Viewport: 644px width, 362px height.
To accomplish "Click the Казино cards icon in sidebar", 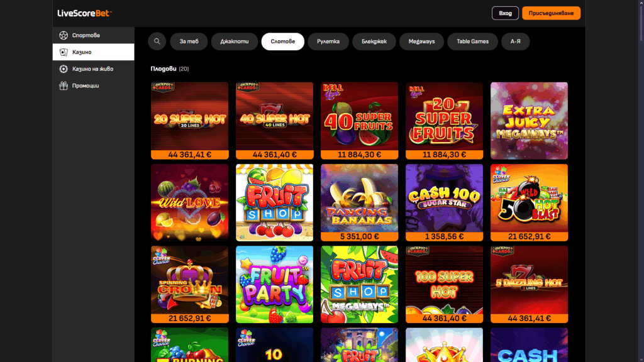I will [64, 52].
